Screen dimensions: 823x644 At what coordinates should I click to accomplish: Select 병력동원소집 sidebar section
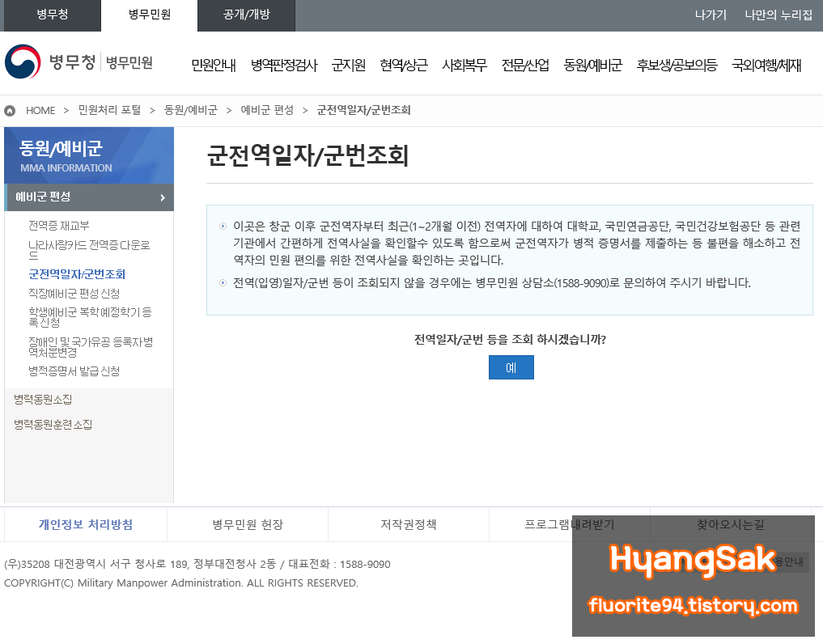click(43, 400)
